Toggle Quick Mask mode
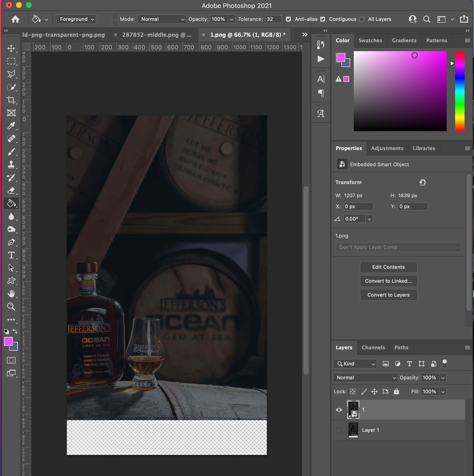Screen dimensions: 474x476 click(x=11, y=360)
